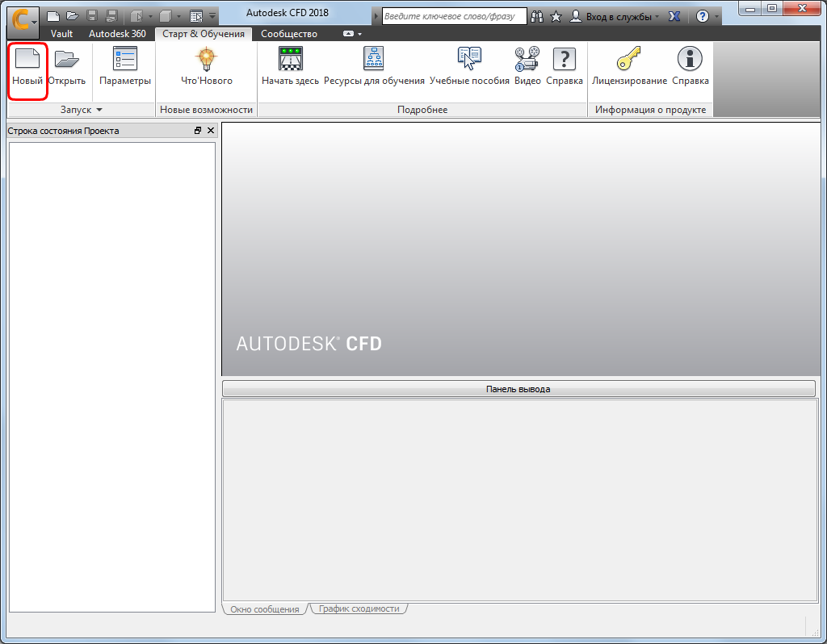Image resolution: width=827 pixels, height=644 pixels.
Task: Open dropdown arrow next to help icon
Action: click(x=716, y=17)
